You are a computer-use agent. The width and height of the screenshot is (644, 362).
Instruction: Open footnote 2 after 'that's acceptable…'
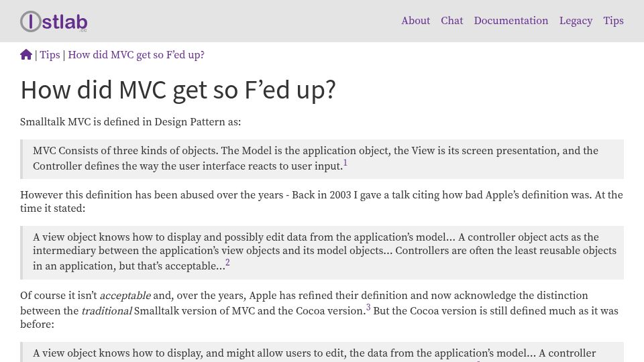tap(227, 263)
